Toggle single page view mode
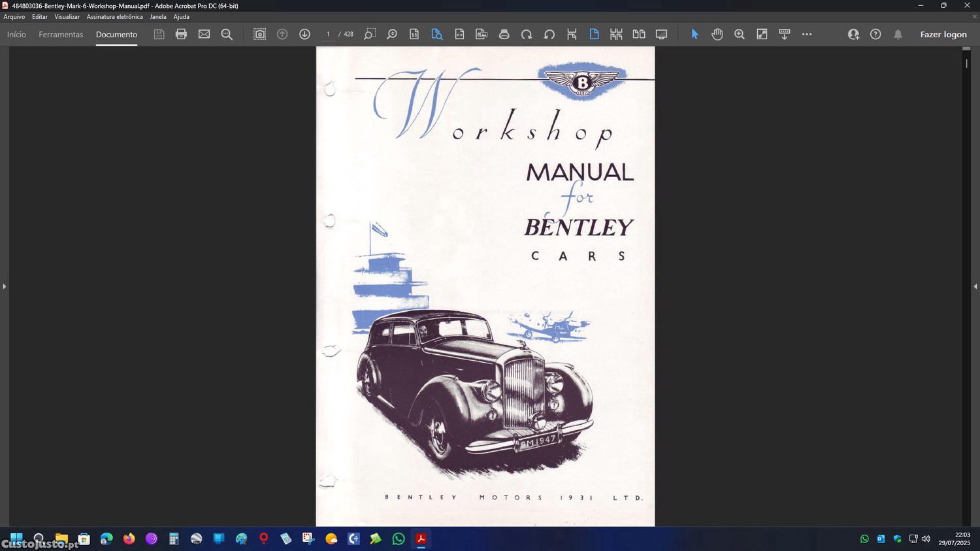 [x=594, y=34]
